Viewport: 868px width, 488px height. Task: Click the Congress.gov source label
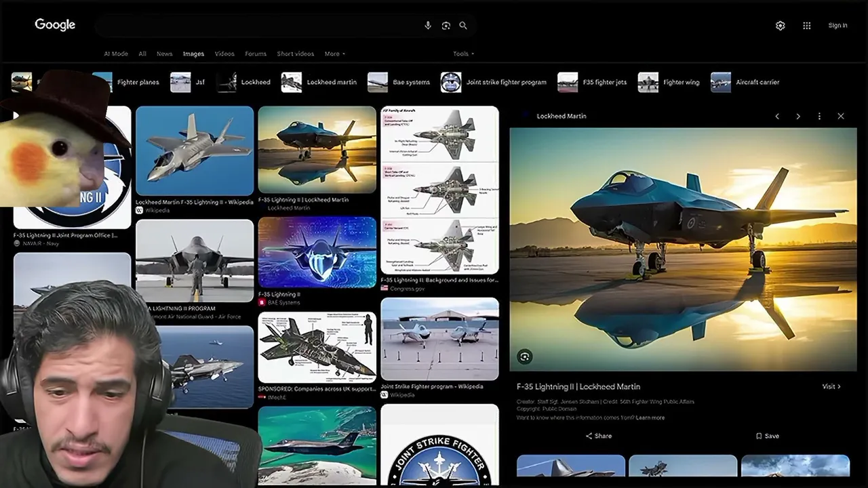[407, 289]
